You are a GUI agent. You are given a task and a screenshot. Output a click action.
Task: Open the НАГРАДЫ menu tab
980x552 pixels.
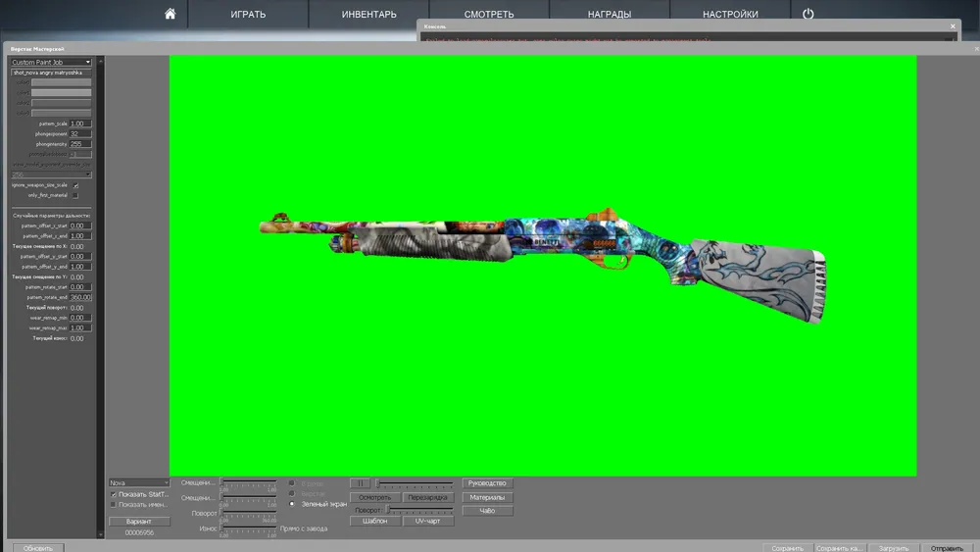610,15
